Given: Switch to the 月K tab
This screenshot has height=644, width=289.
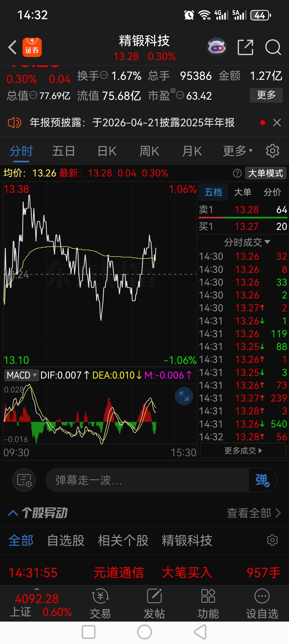Looking at the screenshot, I should pos(192,151).
